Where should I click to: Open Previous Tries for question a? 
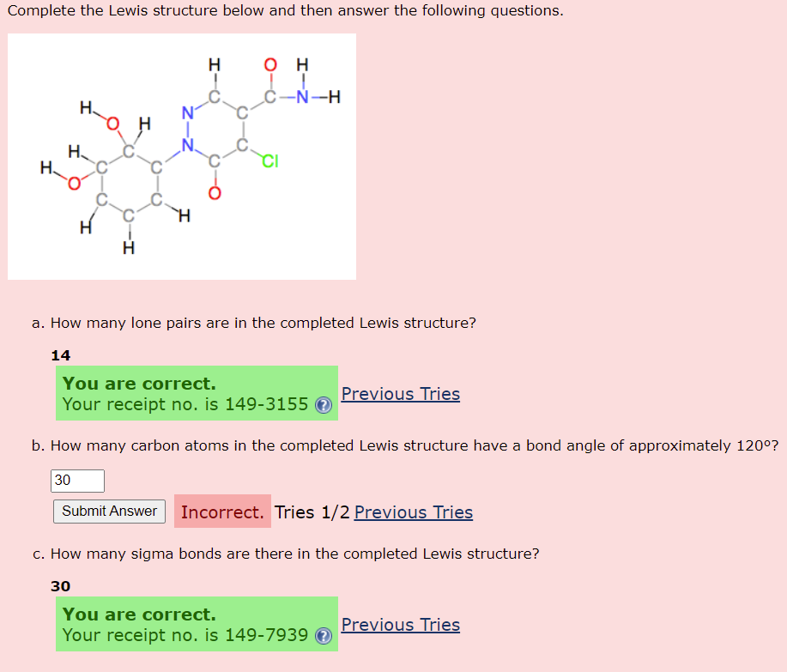(x=400, y=393)
